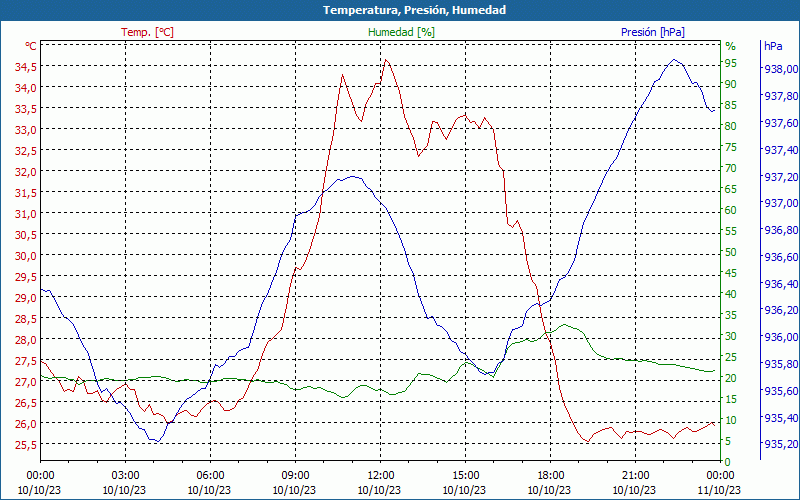800x500 pixels.
Task: Click the 935,80 pressure axis value
Action: (x=781, y=364)
